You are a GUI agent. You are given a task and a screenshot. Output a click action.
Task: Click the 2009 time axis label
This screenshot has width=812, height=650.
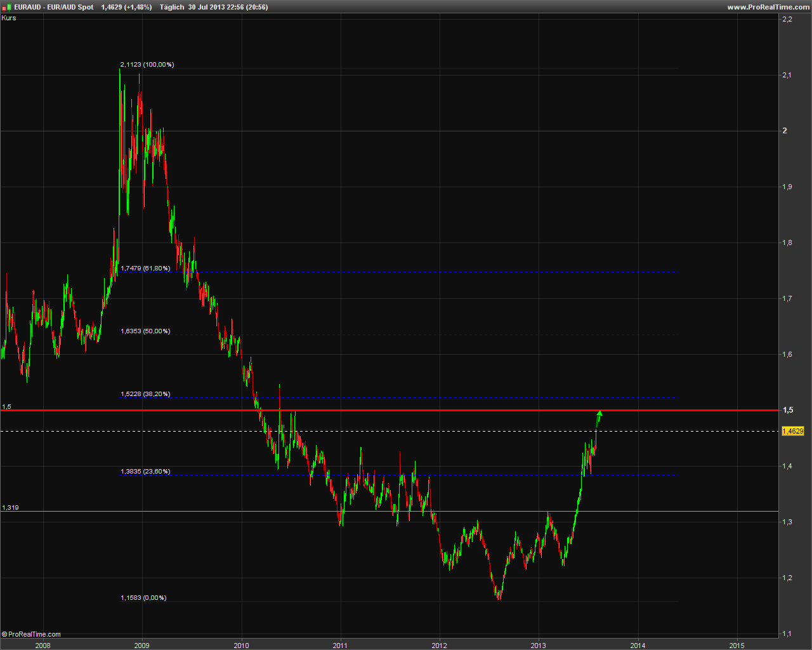tap(141, 646)
